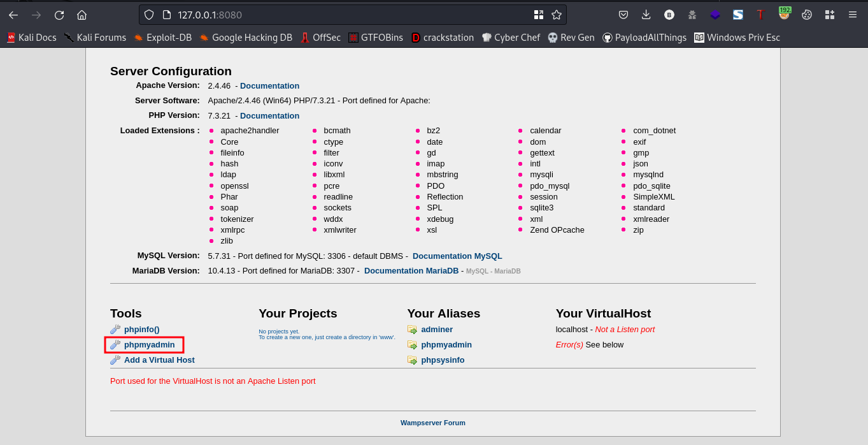Click Add a Virtual Host link
The width and height of the screenshot is (868, 445).
(x=159, y=360)
